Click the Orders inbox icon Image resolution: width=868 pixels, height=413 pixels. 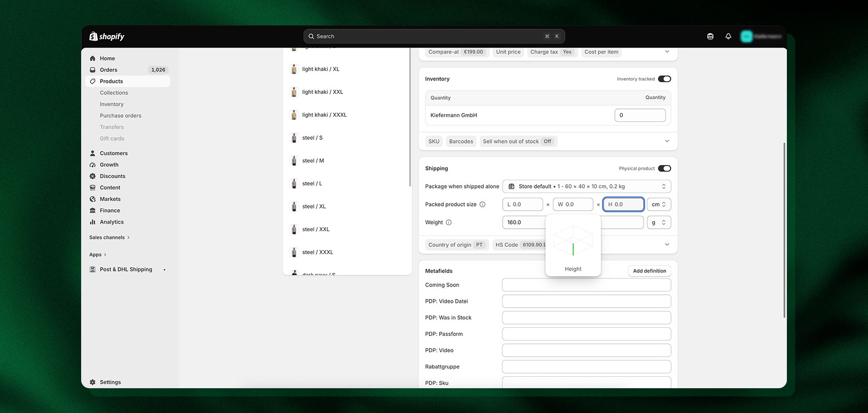(92, 70)
